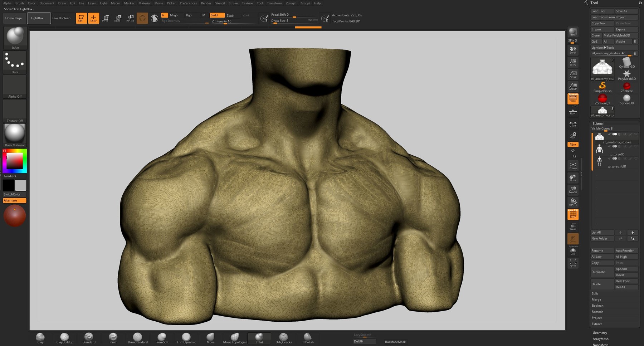Select the Sphere3D primitive tool
Viewport: 644px width, 346px height.
(x=626, y=98)
